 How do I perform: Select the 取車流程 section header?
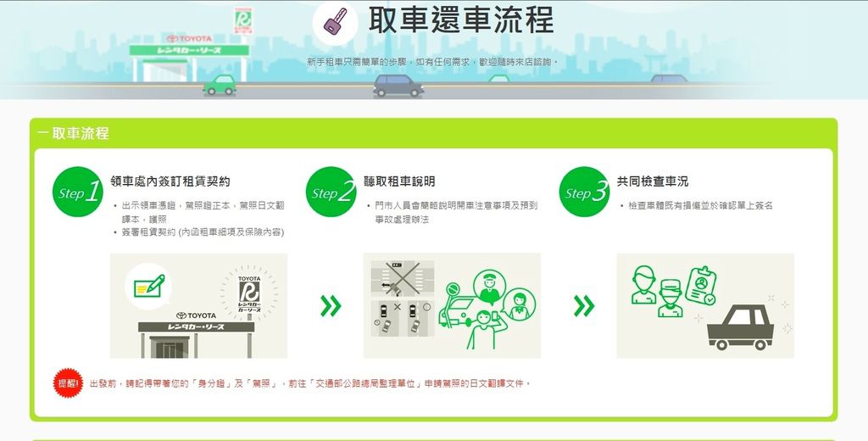(x=73, y=133)
